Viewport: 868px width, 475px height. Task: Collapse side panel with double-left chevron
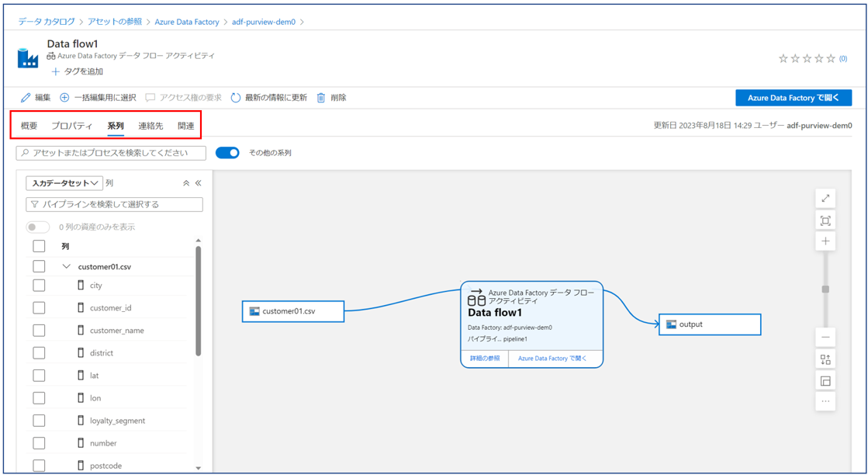click(199, 183)
